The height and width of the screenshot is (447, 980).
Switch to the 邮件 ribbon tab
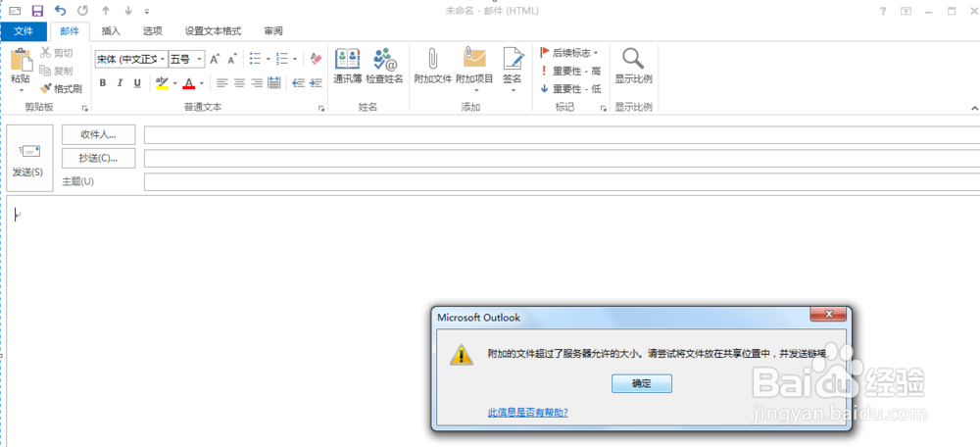tap(70, 31)
